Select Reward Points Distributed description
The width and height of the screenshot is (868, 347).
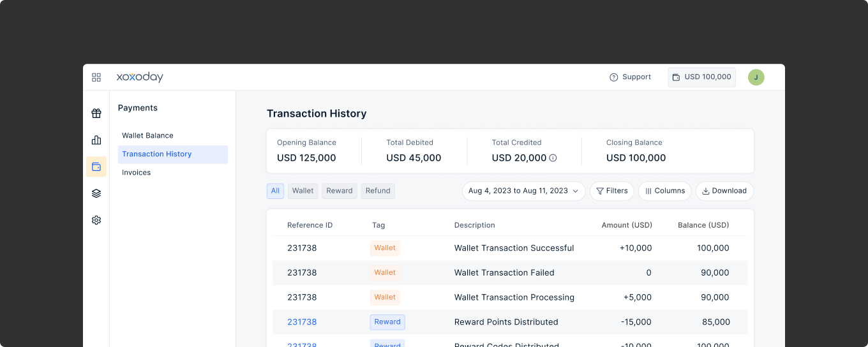(506, 322)
